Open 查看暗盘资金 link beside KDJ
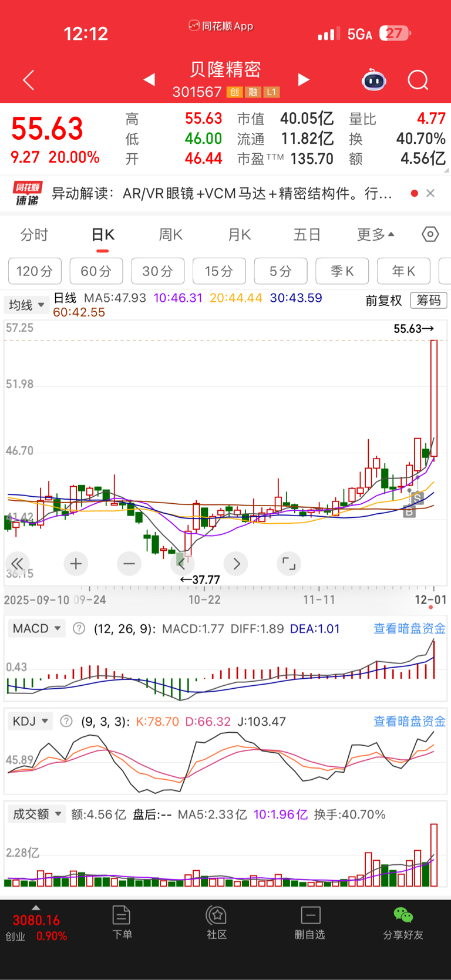451x980 pixels. click(x=410, y=721)
